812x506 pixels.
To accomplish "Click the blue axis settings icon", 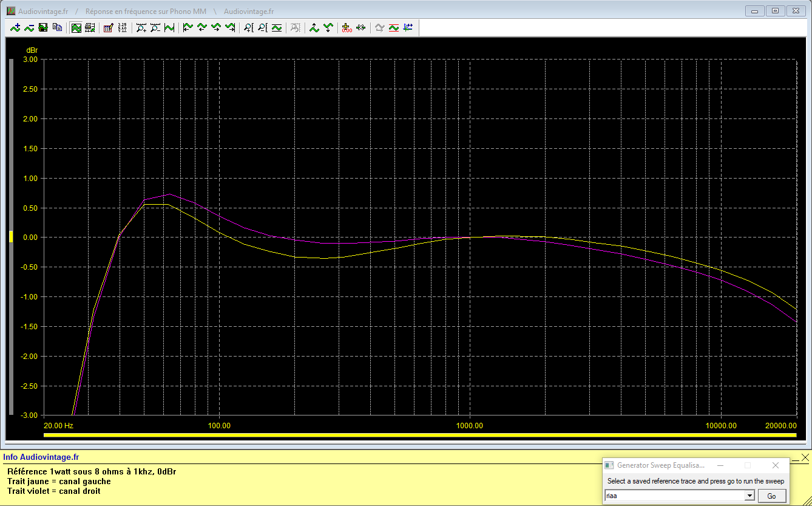I will click(408, 27).
